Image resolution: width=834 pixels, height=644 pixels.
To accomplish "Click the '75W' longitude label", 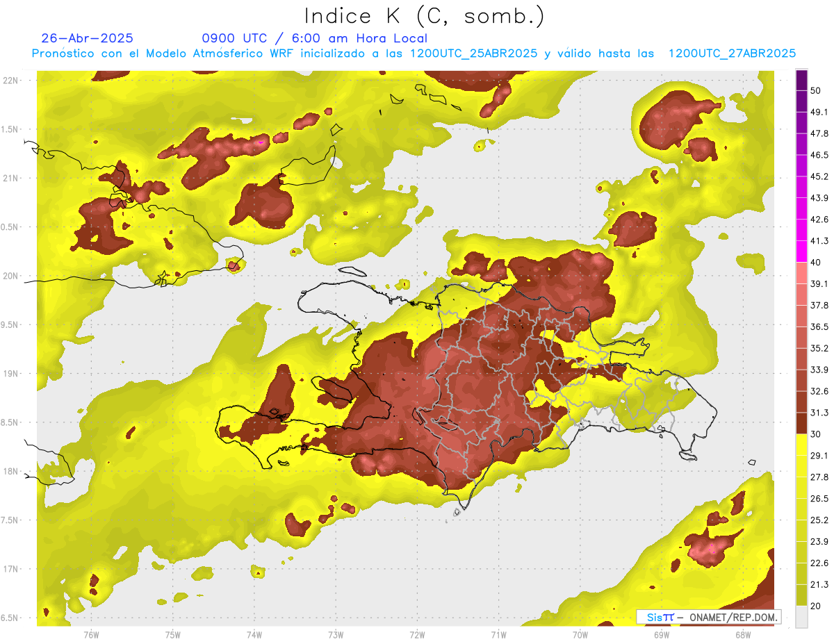I will [x=172, y=634].
